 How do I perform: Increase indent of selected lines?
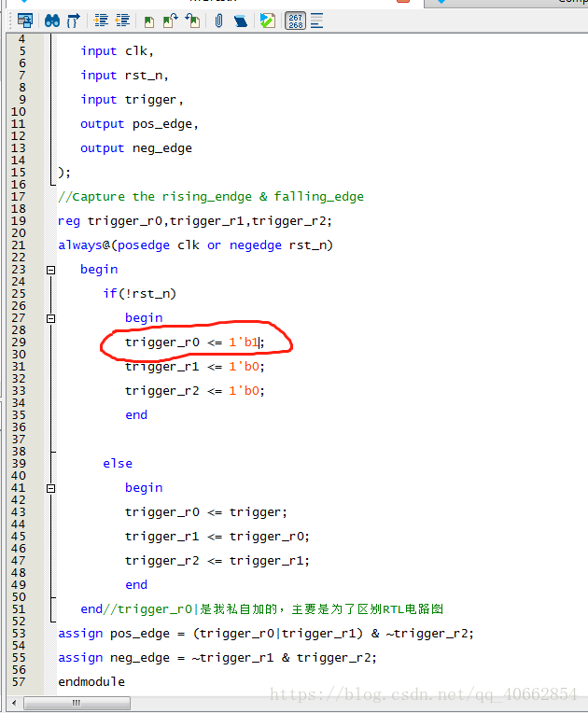tap(101, 21)
